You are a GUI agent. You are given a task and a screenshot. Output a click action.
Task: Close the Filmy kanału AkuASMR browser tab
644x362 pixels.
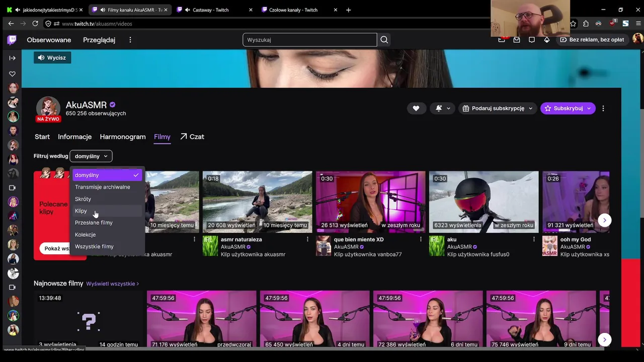[166, 10]
